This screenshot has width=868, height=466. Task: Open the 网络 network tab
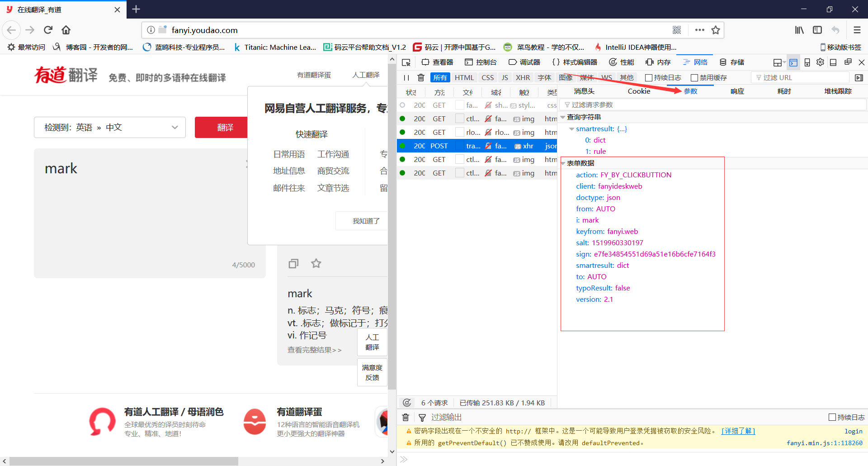click(x=695, y=62)
